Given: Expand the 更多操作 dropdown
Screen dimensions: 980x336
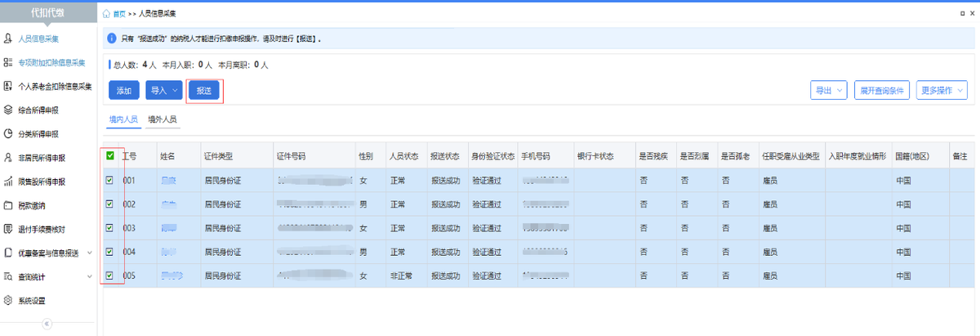Looking at the screenshot, I should [942, 91].
